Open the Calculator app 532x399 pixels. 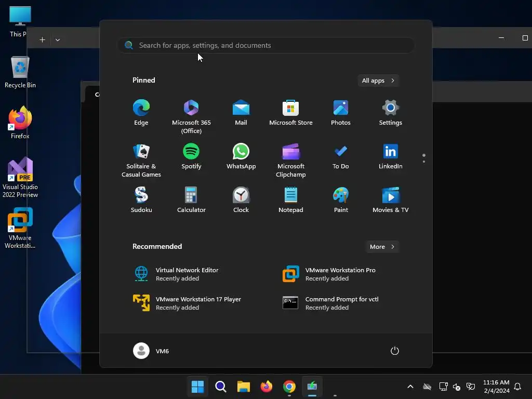click(x=191, y=200)
